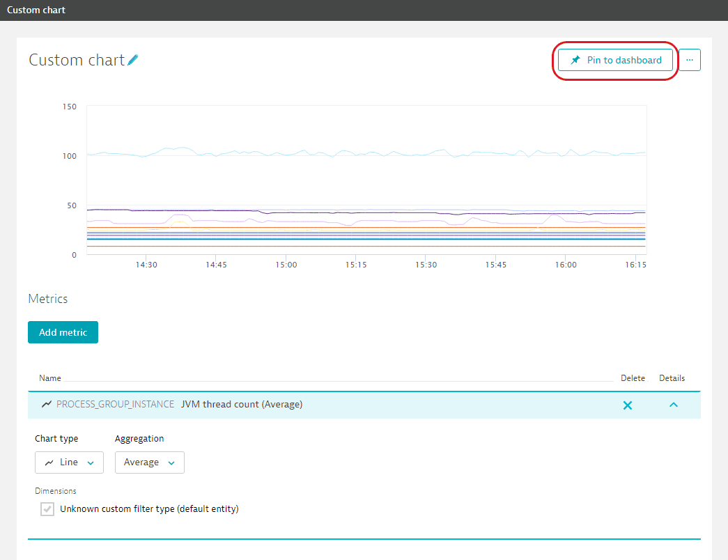The height and width of the screenshot is (560, 728).
Task: Click Pin to dashboard button
Action: point(615,60)
